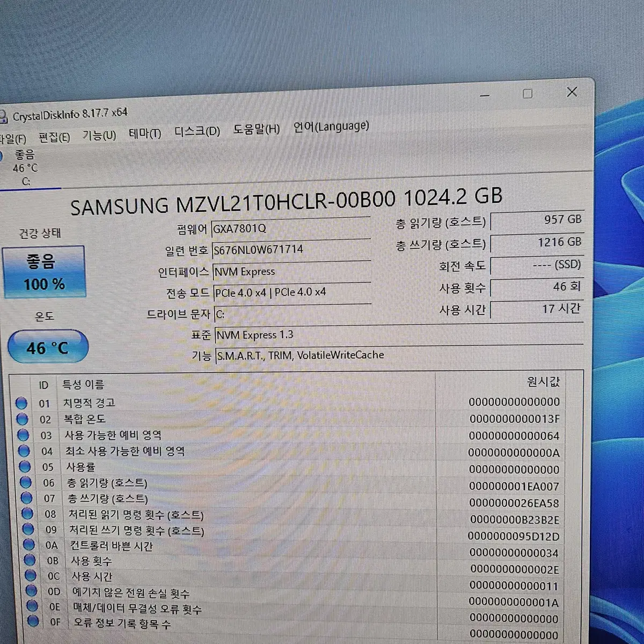Viewport: 644px width, 644px height.
Task: Select the 사용 가능한 예비 영역 attribute text
Action: point(113,435)
